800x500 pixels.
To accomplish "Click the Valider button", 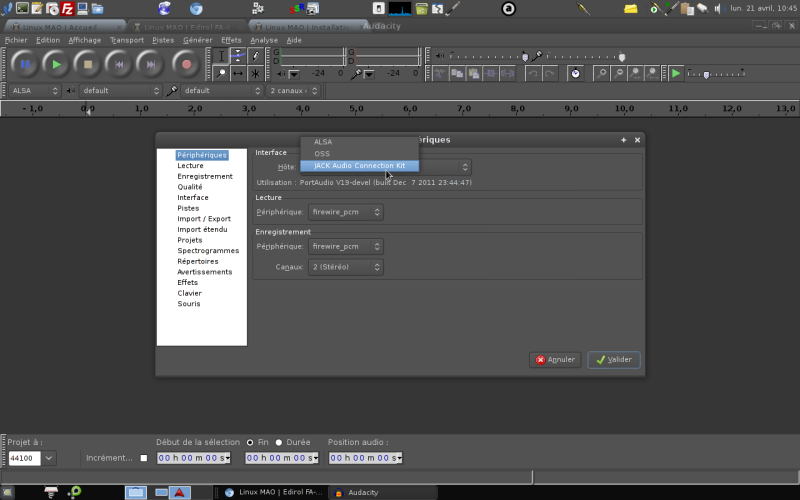I will [x=614, y=359].
